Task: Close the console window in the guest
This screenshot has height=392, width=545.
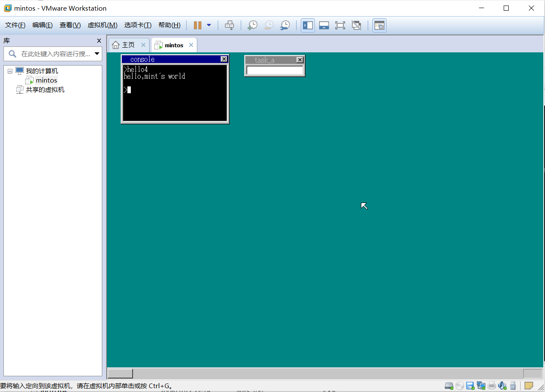Action: (224, 59)
